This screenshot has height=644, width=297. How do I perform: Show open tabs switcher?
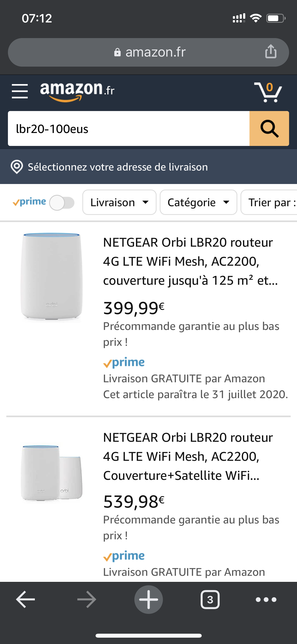(x=210, y=600)
